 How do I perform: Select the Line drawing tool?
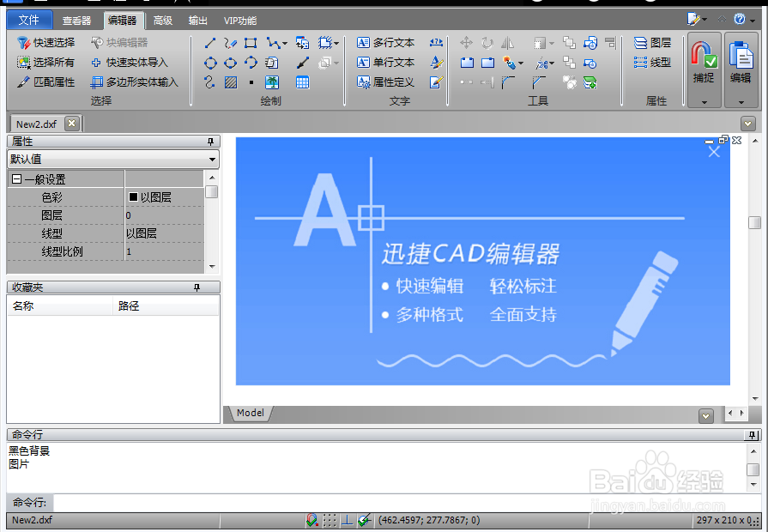tap(210, 43)
